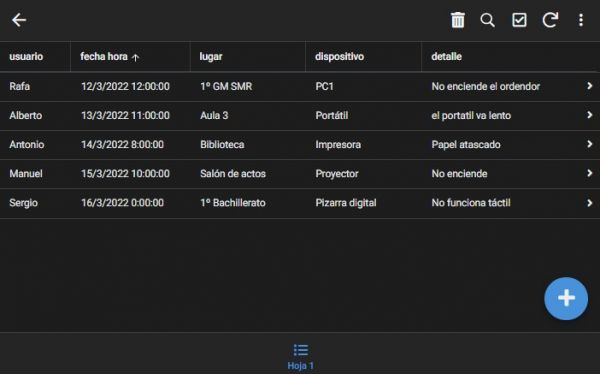The image size is (600, 374).
Task: Open Manuel's 'No enciende' detail
Action: 459,174
